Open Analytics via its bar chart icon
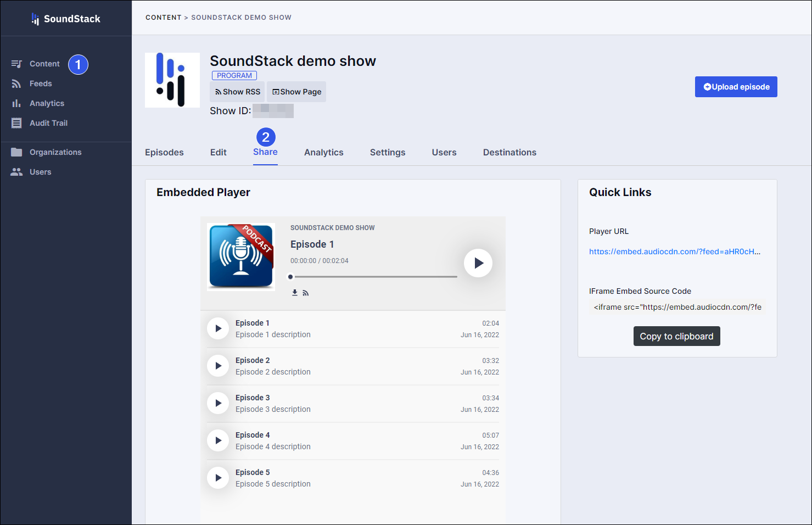812x525 pixels. [x=16, y=103]
